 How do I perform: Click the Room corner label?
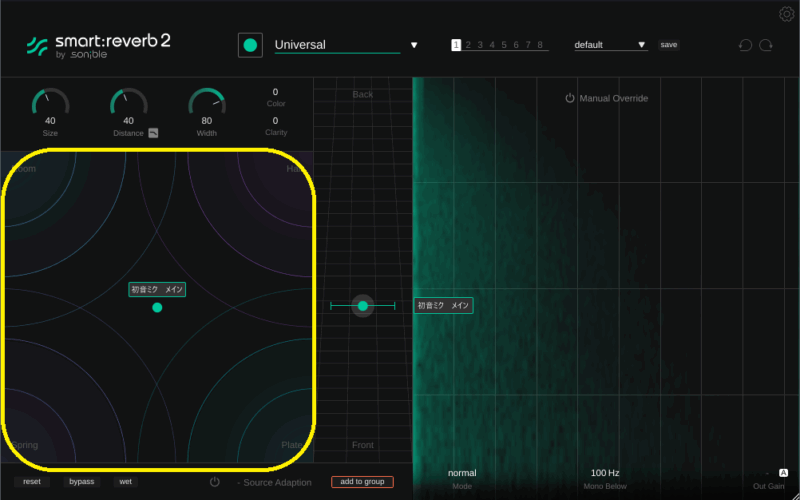coord(24,169)
